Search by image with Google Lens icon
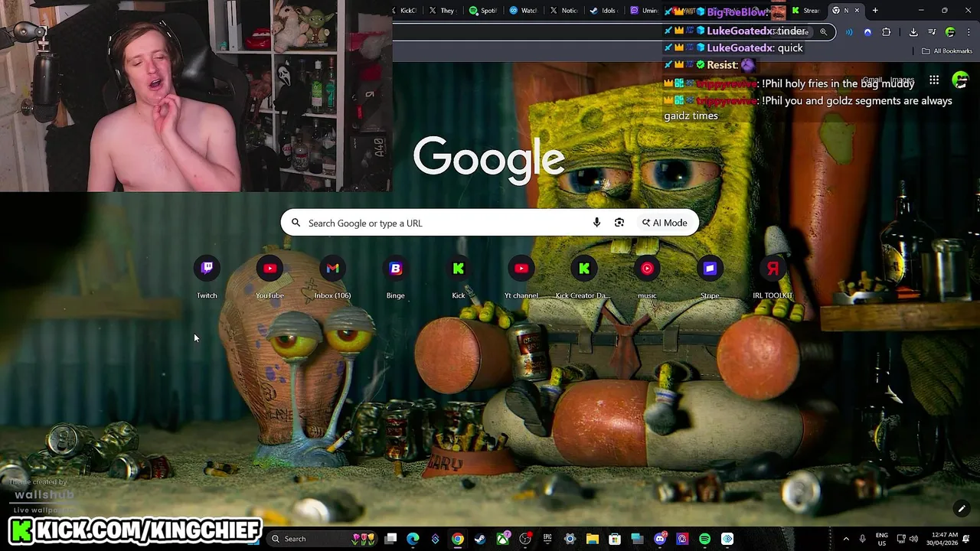Screen dimensions: 980x551 point(619,223)
